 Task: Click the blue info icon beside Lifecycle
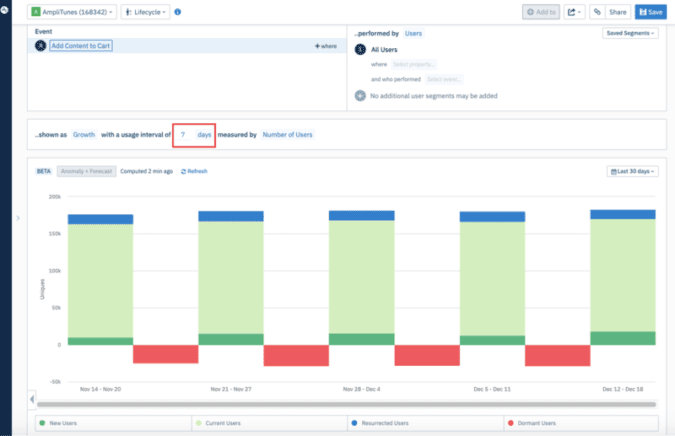point(178,12)
